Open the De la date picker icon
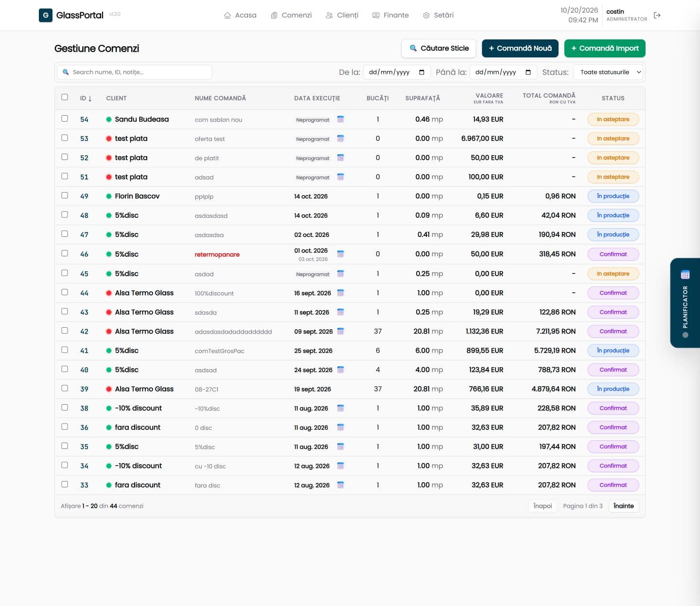The width and height of the screenshot is (700, 606). [421, 72]
